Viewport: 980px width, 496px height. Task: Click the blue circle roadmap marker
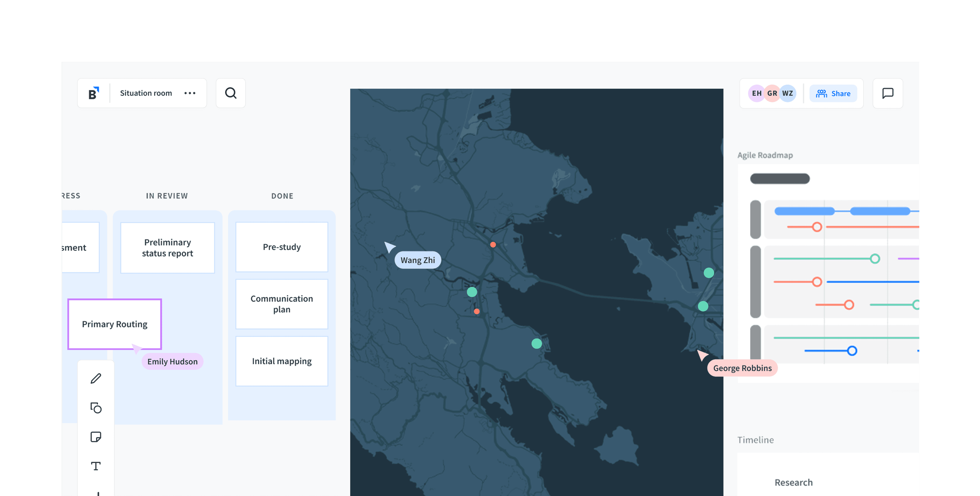coord(852,351)
